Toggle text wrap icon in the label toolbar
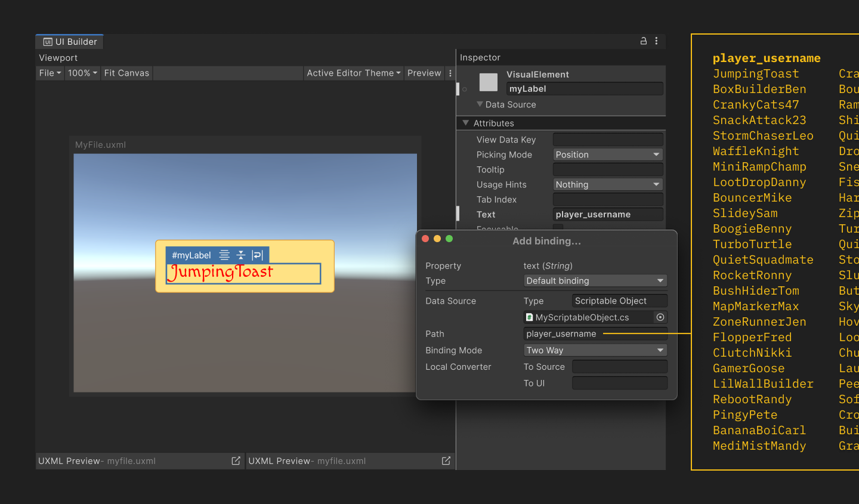 coord(257,255)
